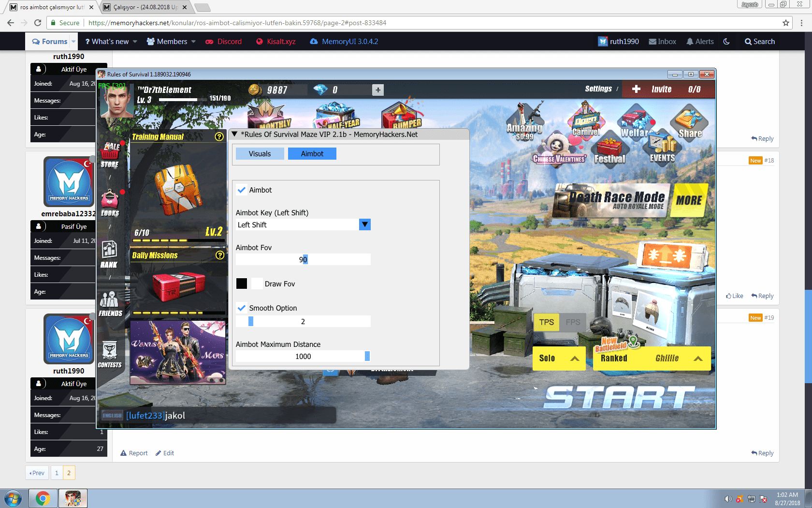This screenshot has height=508, width=812.
Task: Click the plus icon to add diamonds
Action: (378, 90)
